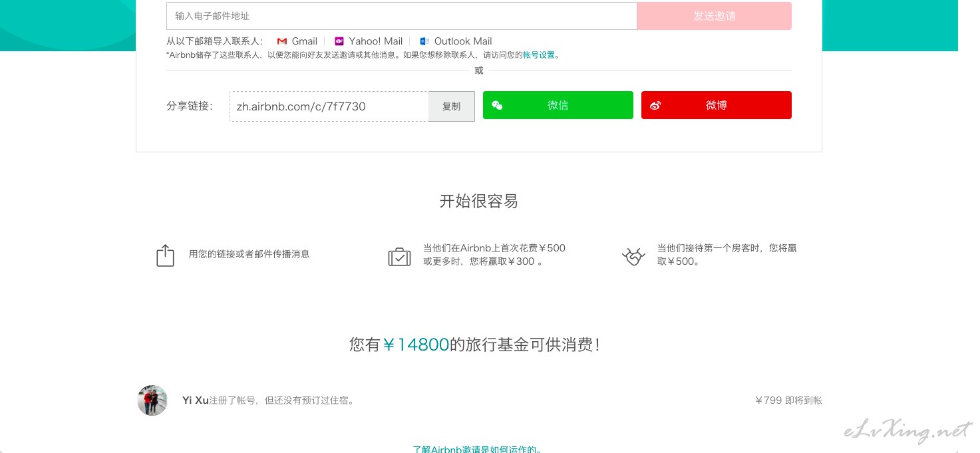The height and width of the screenshot is (453, 980).
Task: Click the Weibo logo icon
Action: pos(655,105)
